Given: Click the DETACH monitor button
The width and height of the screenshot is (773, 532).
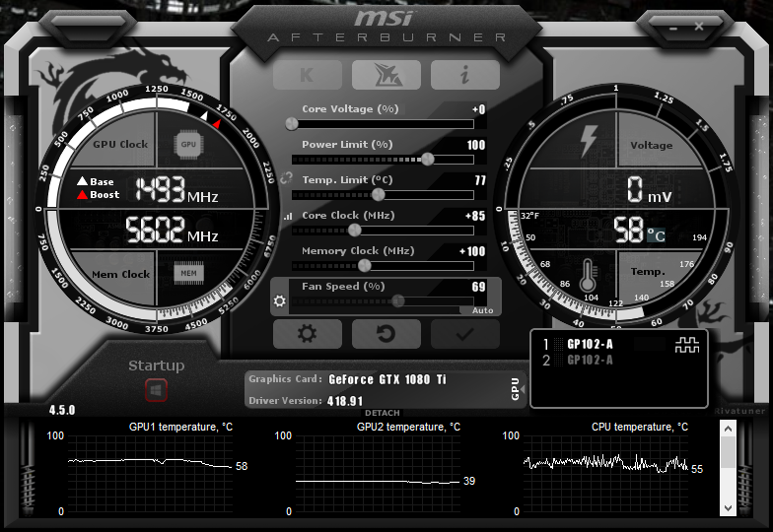Looking at the screenshot, I should [383, 413].
